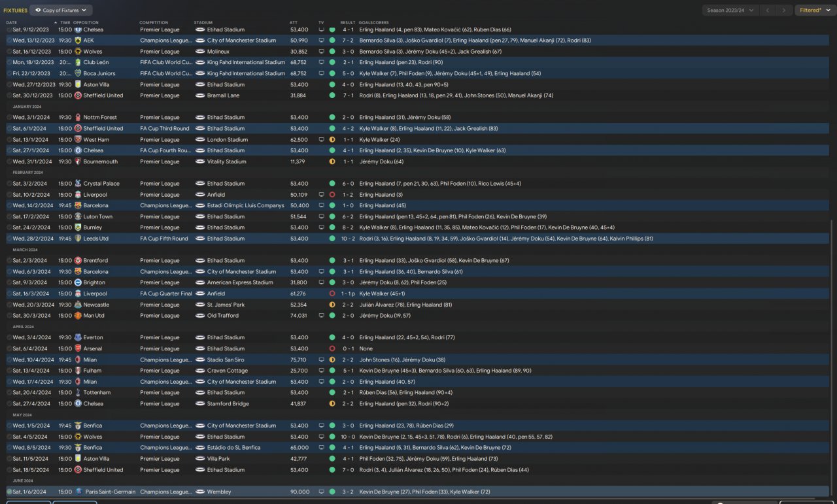Screen dimensions: 837x504
Task: Click the draw indicator in the Bournemouth row
Action: click(332, 161)
